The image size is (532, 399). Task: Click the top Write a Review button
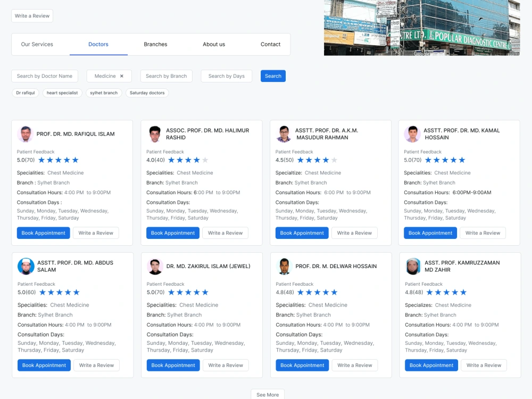tap(32, 15)
